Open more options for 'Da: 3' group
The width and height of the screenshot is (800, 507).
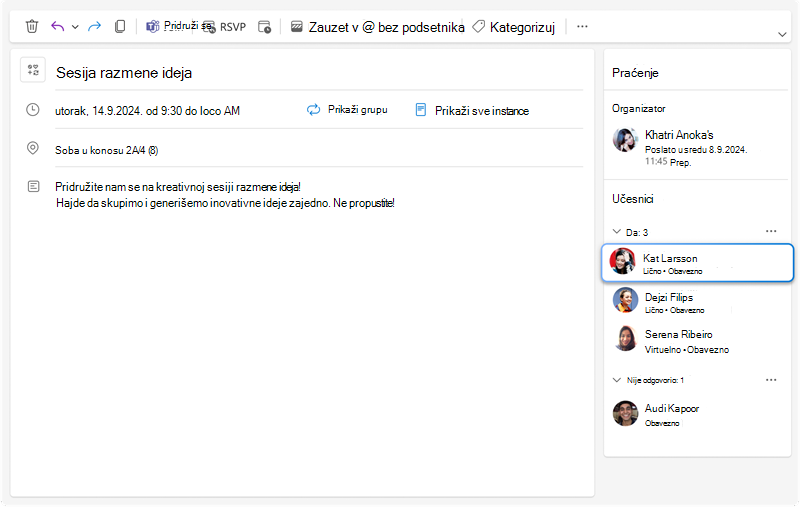tap(771, 232)
